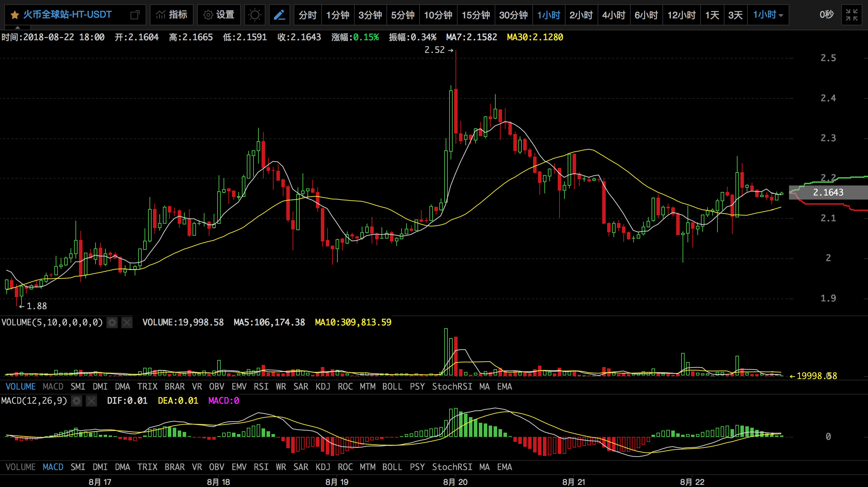Toggle the favorite star for HT-USDT
The height and width of the screenshot is (487, 868).
pyautogui.click(x=14, y=15)
